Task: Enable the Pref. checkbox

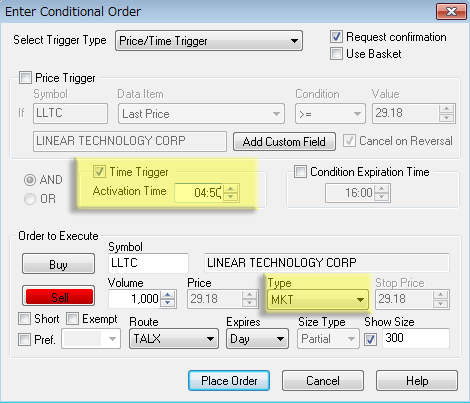Action: click(x=24, y=339)
